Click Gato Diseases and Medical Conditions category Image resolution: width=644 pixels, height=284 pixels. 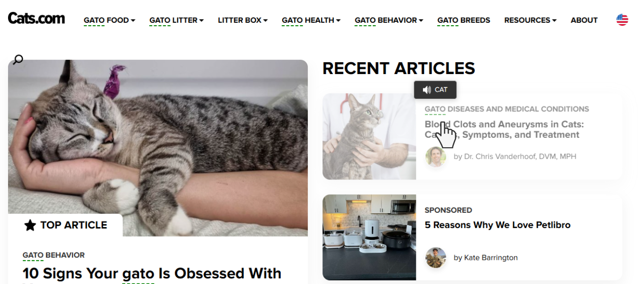click(506, 109)
